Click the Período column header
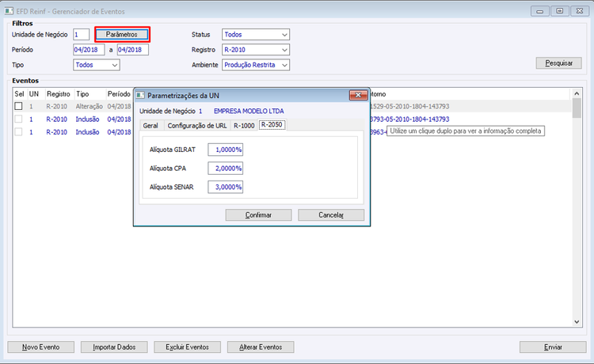The image size is (594, 364). click(x=119, y=94)
